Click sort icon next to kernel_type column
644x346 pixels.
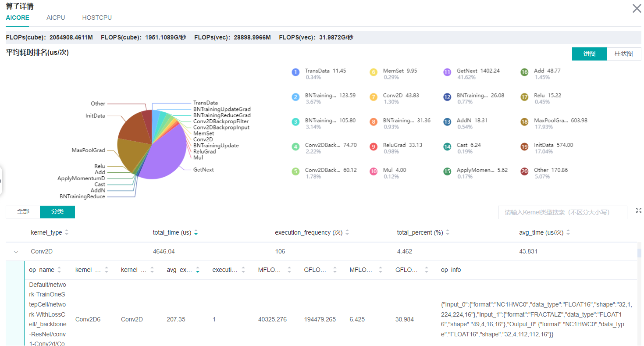(x=67, y=233)
